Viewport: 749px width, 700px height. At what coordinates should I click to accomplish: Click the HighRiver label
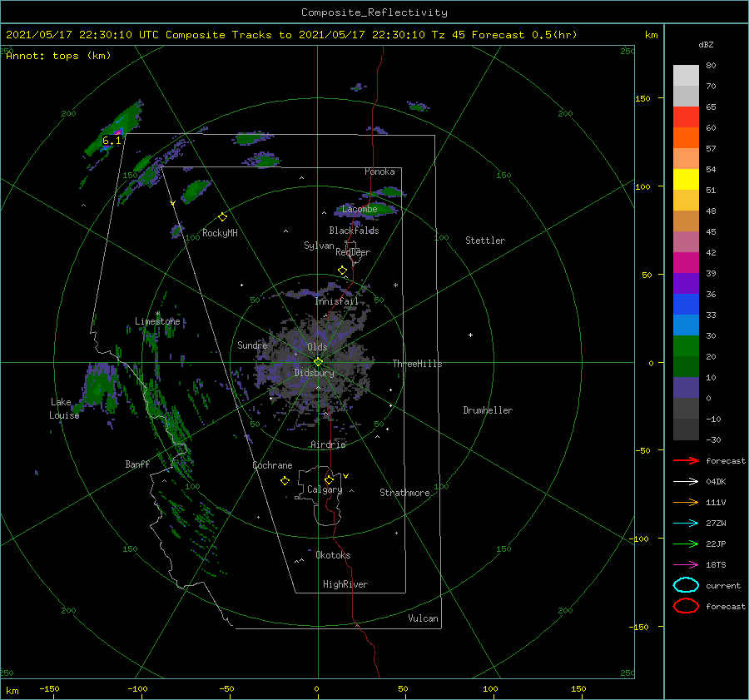345,584
